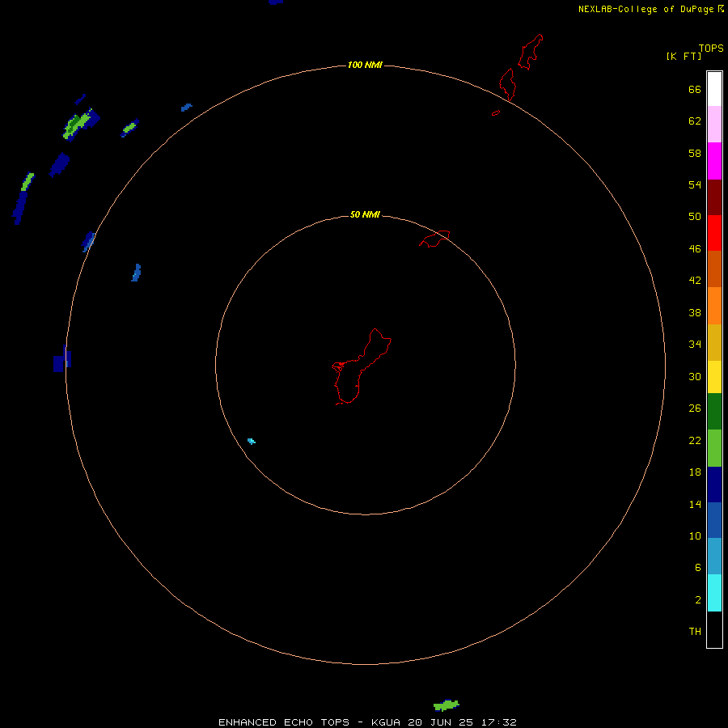728x728 pixels.
Task: Click the 100 NMI range ring label
Action: 365,65
